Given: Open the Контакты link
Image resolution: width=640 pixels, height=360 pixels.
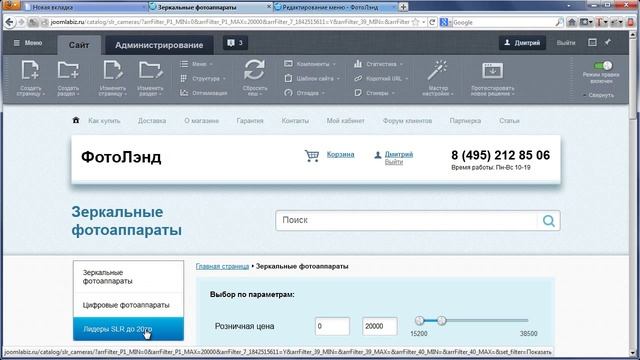Looking at the screenshot, I should click(295, 121).
